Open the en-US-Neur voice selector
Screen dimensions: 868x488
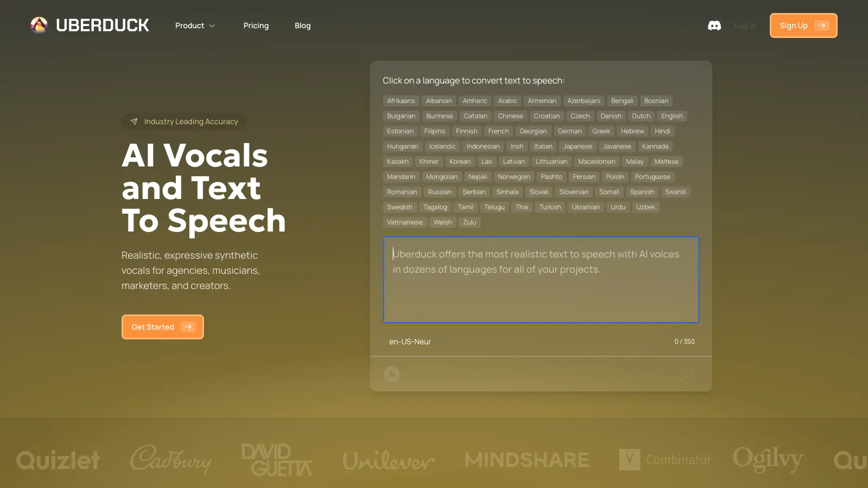click(x=416, y=342)
